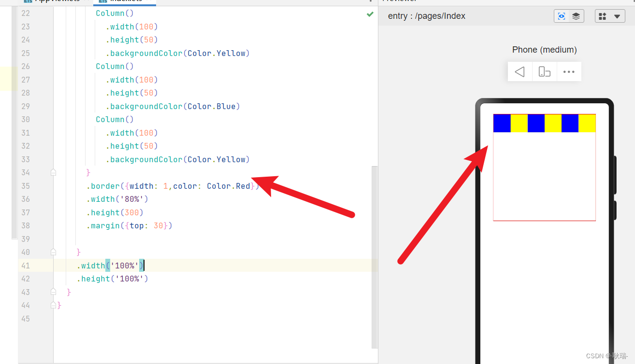Click line number 35 in the gutter

click(x=26, y=186)
